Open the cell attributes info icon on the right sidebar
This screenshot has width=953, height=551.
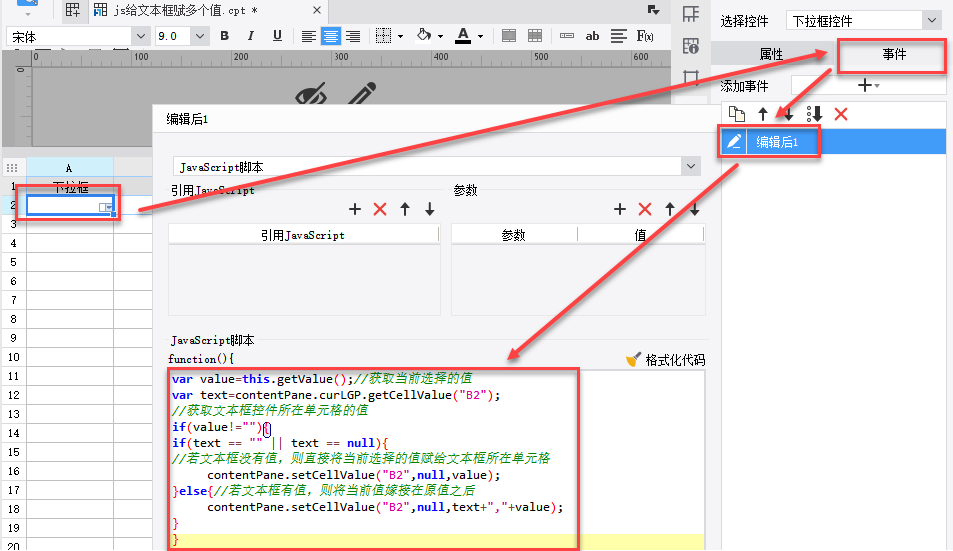[690, 46]
